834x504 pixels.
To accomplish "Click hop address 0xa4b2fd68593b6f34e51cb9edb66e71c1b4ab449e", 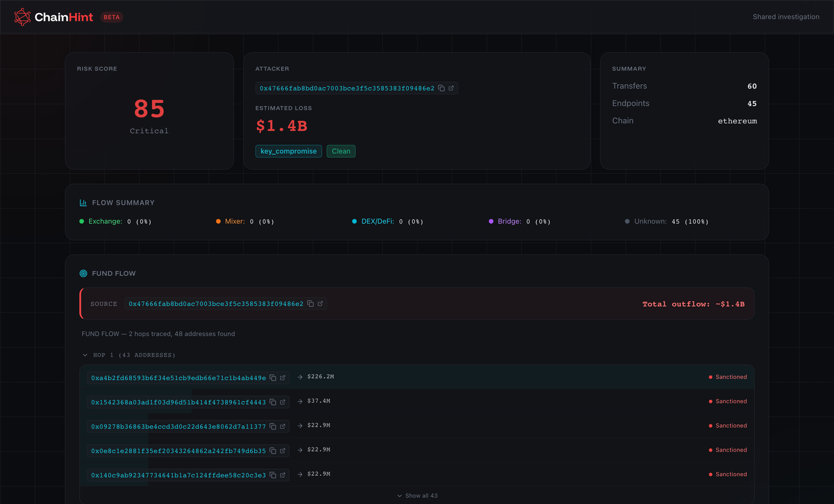I will (x=178, y=378).
